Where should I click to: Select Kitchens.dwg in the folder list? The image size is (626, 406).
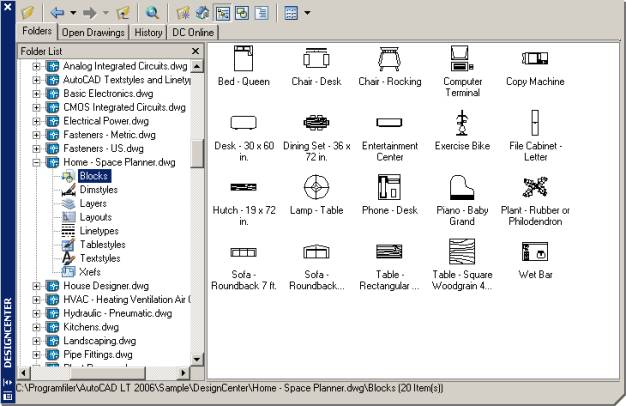tap(91, 327)
